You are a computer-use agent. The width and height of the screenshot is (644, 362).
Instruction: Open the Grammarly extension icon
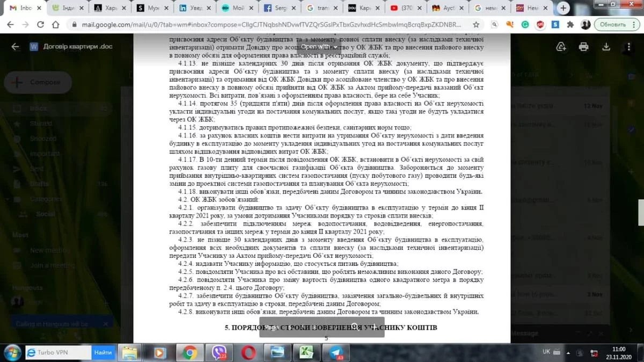click(525, 25)
